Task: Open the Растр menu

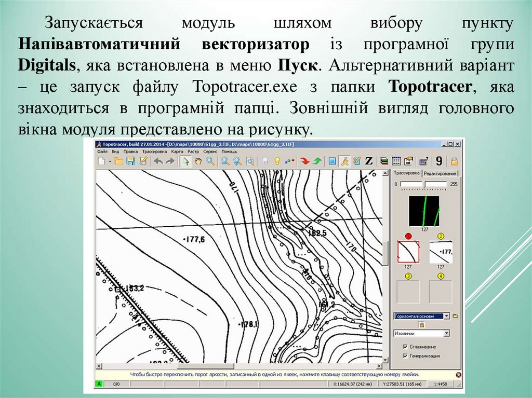Action: pos(193,152)
